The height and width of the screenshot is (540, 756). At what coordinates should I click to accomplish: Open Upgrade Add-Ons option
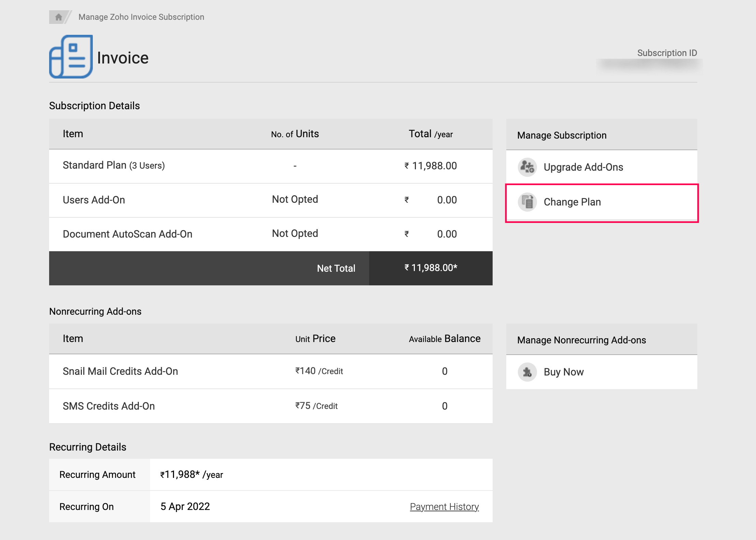pos(583,167)
